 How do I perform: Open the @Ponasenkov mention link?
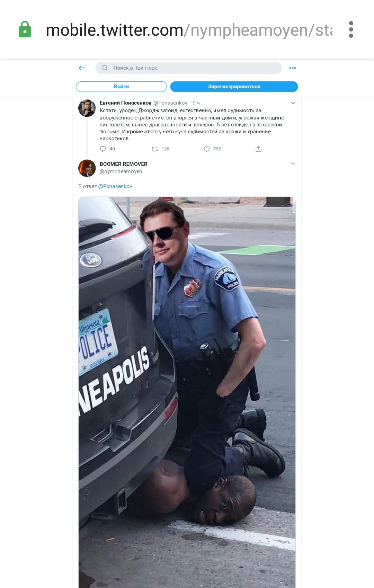pos(115,186)
